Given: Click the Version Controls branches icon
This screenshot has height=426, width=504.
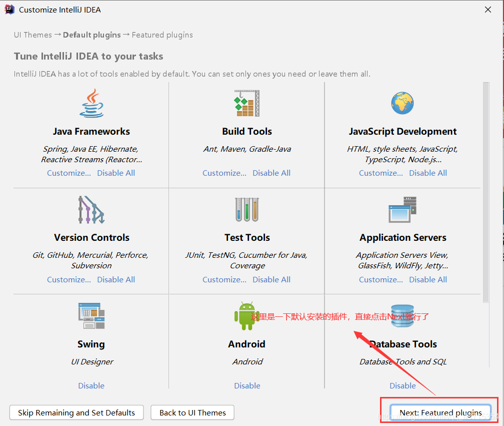Looking at the screenshot, I should click(91, 210).
